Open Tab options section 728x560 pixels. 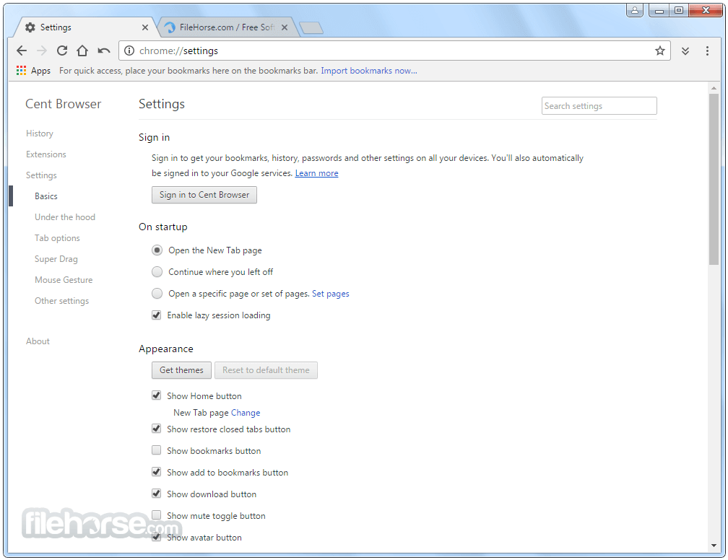57,237
